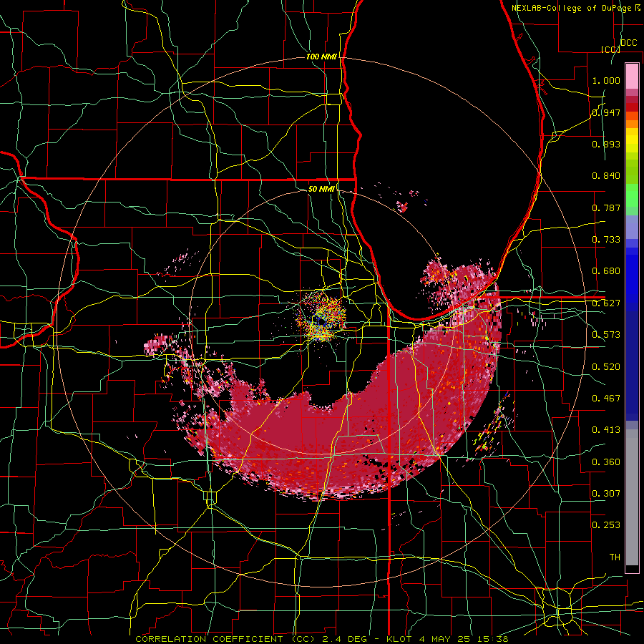Screen dimensions: 644x644
Task: Click the 100 NMI range ring label
Action: point(321,57)
